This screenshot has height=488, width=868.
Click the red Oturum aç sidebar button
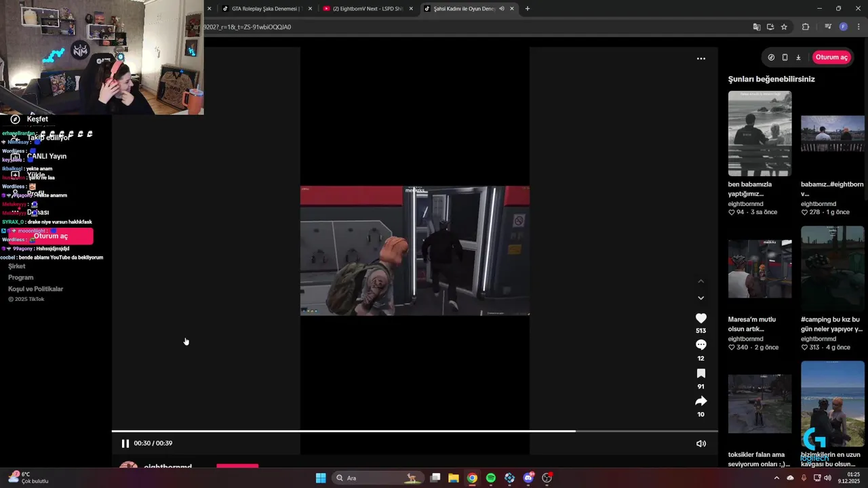[51, 237]
